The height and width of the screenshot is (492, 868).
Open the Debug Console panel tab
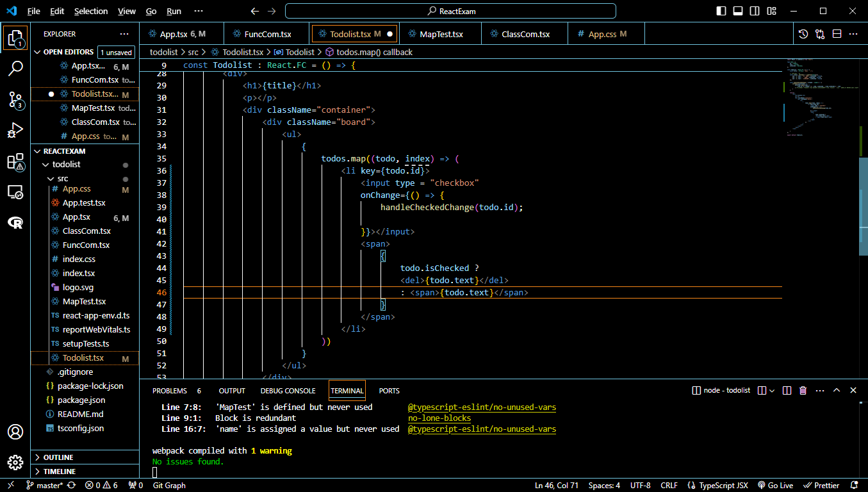pos(288,390)
